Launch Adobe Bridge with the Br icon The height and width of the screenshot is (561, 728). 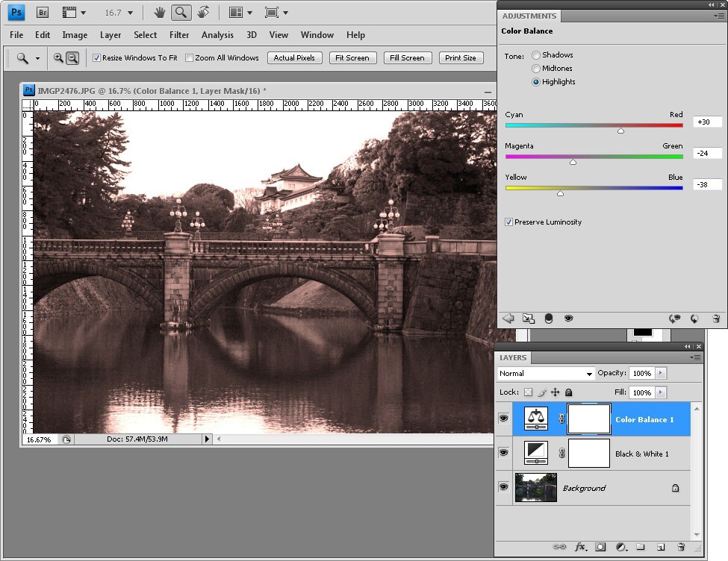coord(43,13)
